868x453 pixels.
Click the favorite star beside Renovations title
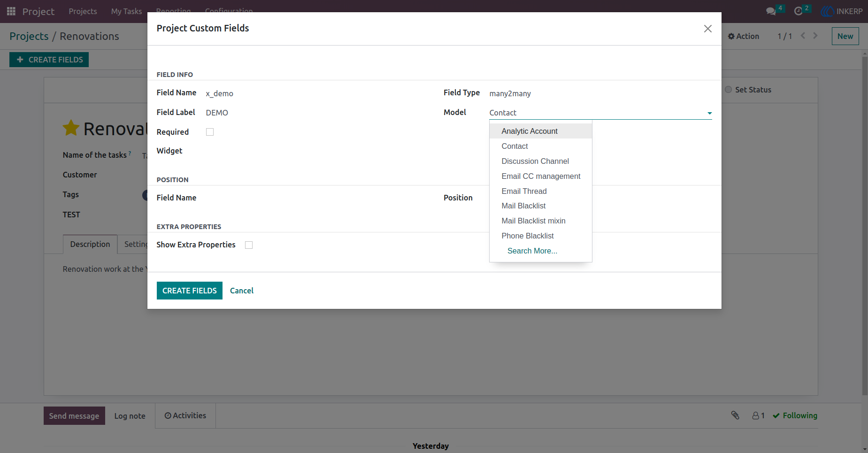[71, 128]
